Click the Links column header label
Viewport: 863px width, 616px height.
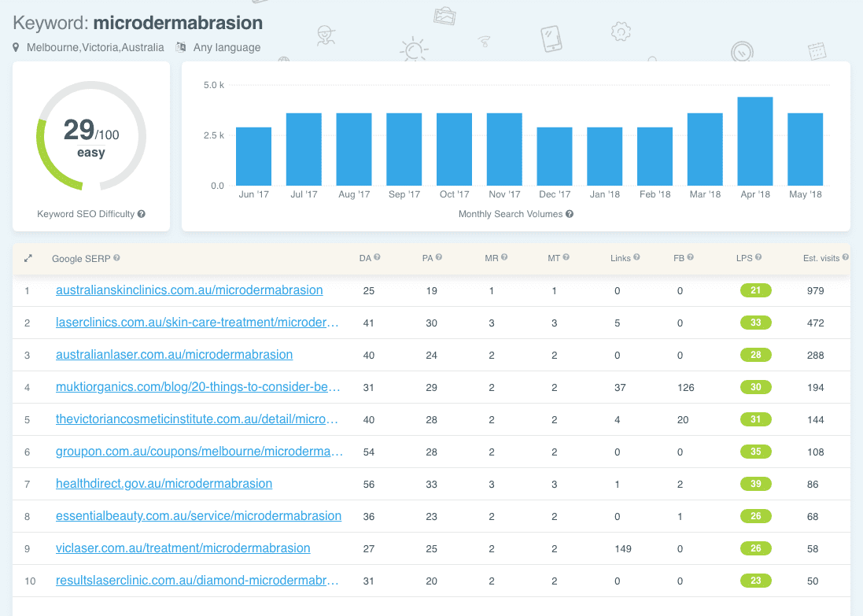tap(620, 258)
